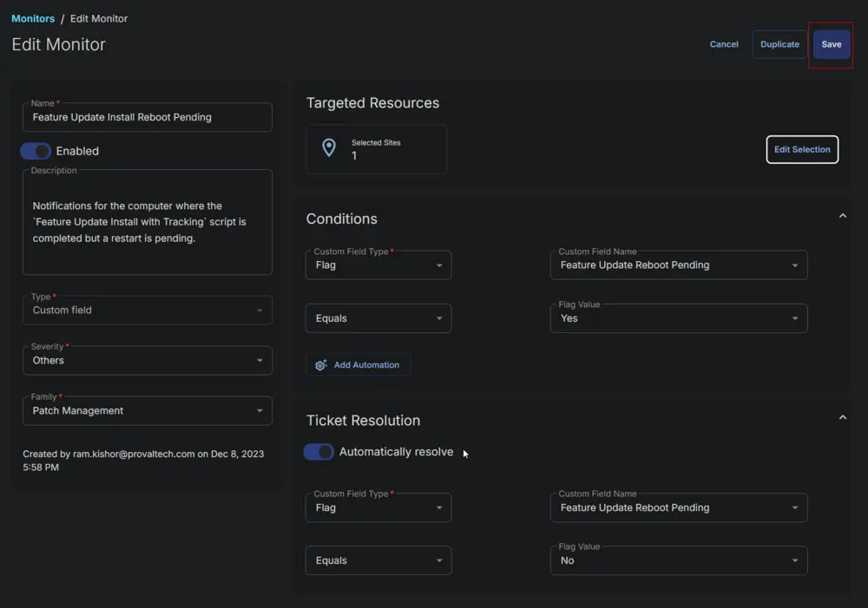Click the Add Automation button
Image resolution: width=868 pixels, height=608 pixels.
point(358,365)
